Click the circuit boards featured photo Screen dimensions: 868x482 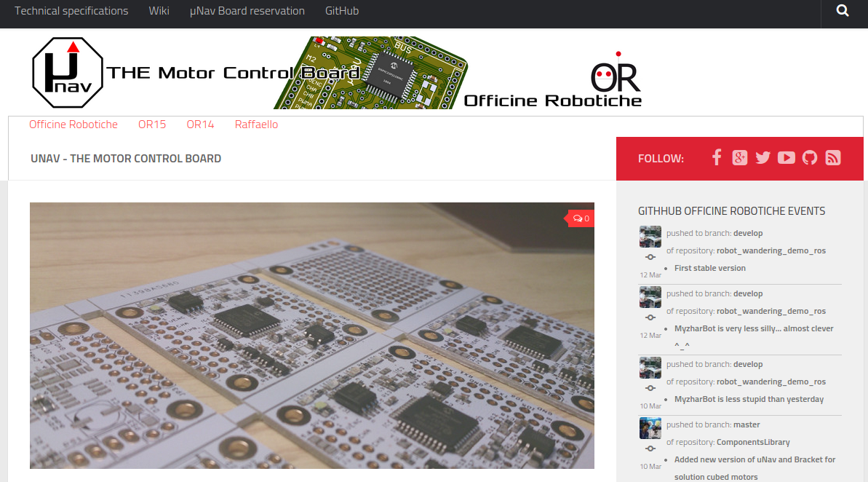[311, 336]
